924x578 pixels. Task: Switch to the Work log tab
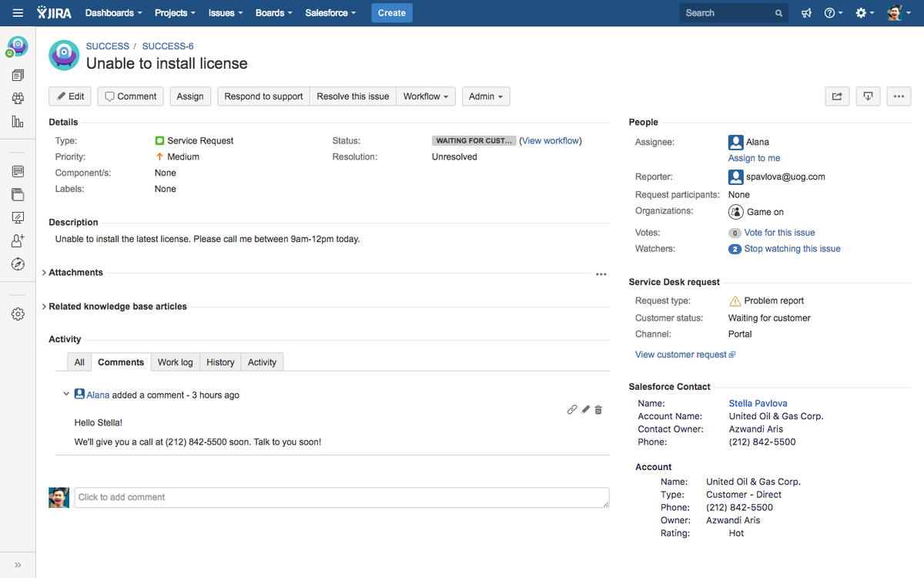[175, 361]
